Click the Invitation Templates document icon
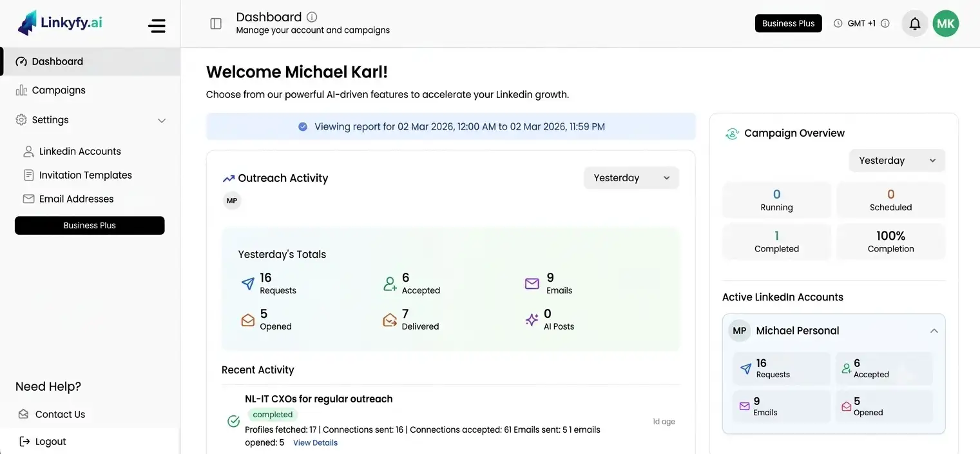Screen dimensions: 980x454 tap(28, 175)
